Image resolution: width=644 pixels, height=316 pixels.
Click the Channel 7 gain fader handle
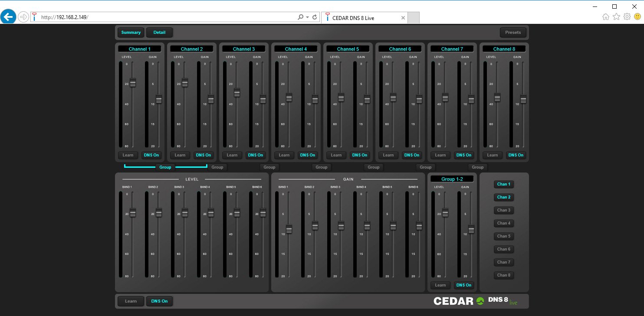471,99
